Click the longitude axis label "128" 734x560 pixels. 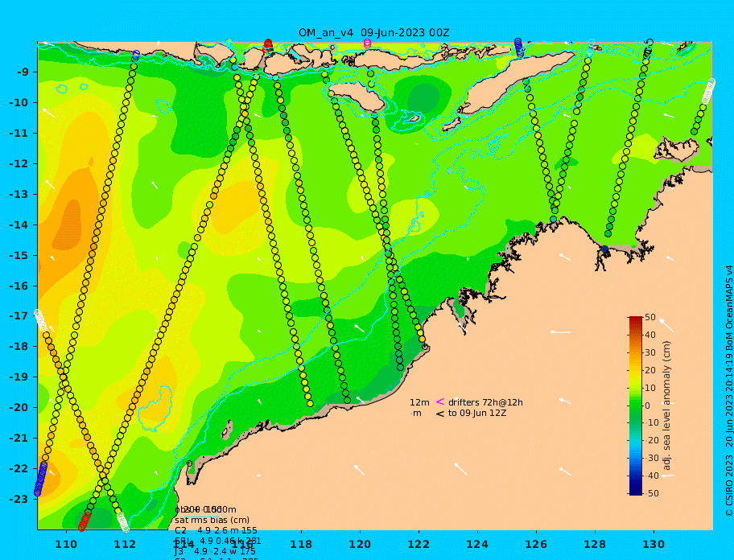(x=595, y=544)
